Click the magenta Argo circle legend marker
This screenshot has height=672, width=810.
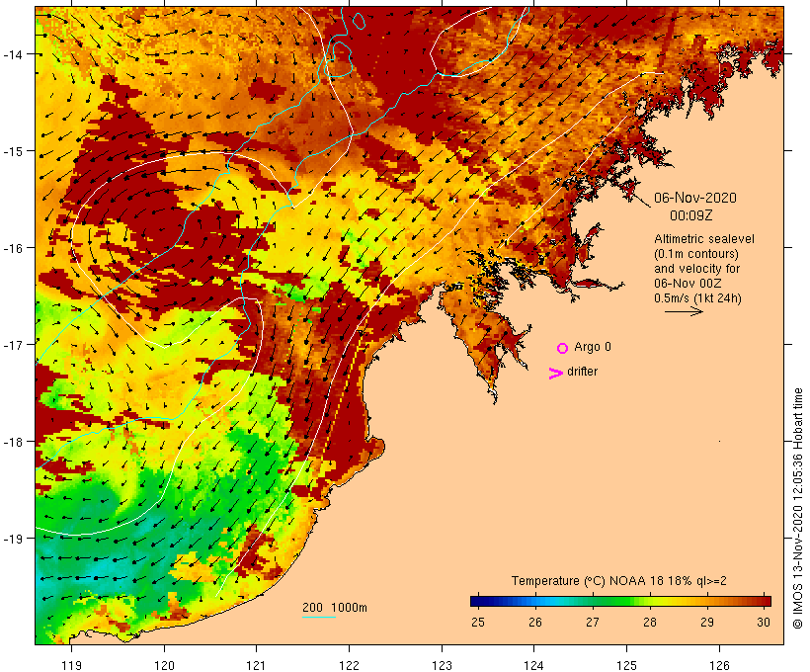click(x=563, y=348)
